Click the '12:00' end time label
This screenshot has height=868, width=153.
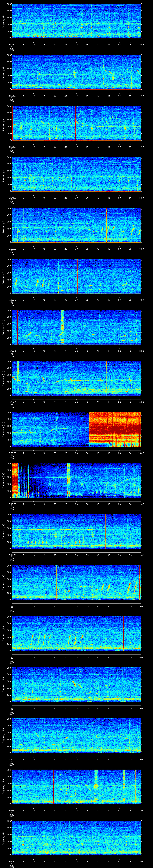click(141, 555)
